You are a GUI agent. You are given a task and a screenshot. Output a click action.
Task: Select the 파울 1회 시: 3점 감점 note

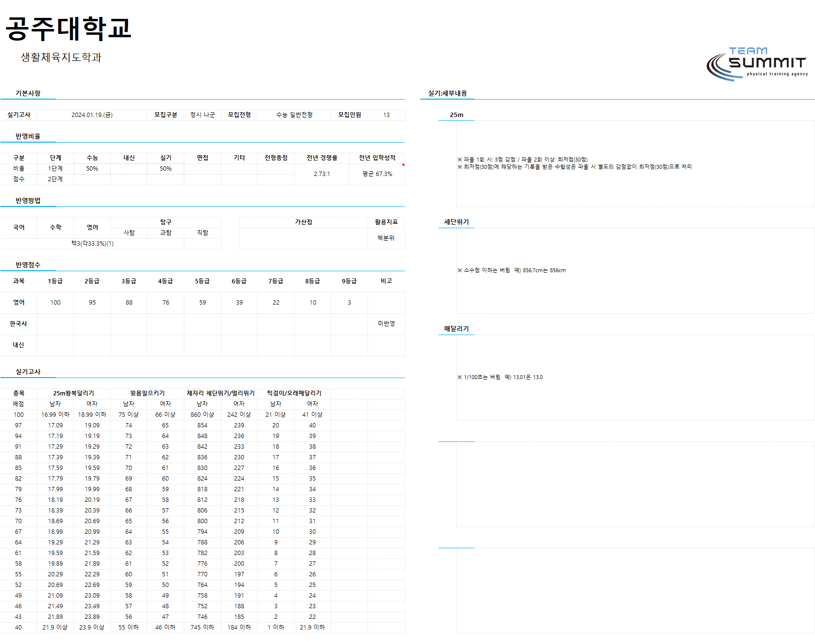pyautogui.click(x=522, y=160)
